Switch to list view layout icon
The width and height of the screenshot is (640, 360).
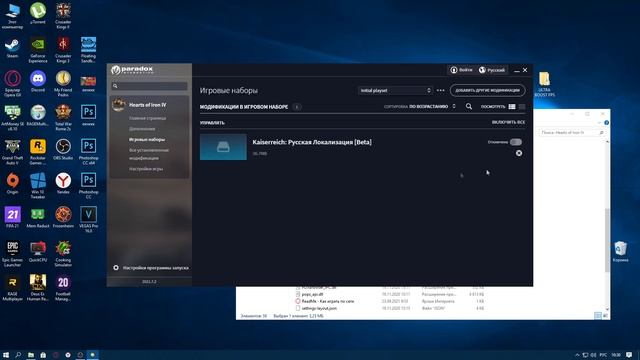(x=512, y=107)
